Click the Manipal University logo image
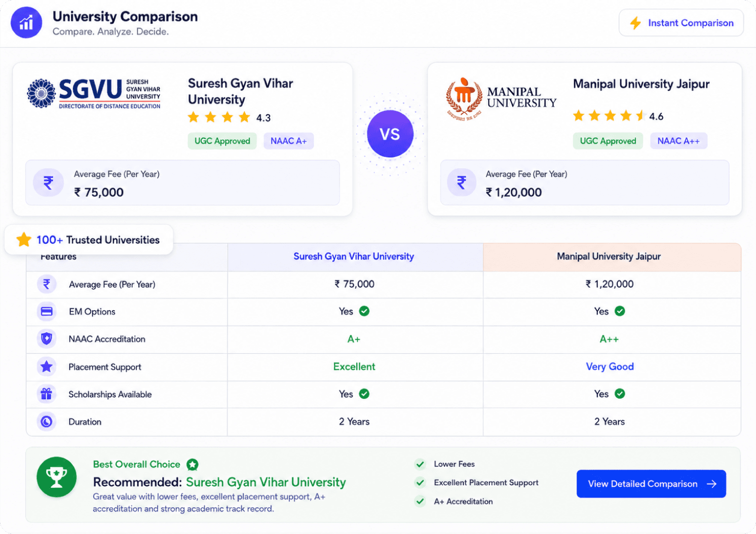This screenshot has width=756, height=534. point(501,98)
